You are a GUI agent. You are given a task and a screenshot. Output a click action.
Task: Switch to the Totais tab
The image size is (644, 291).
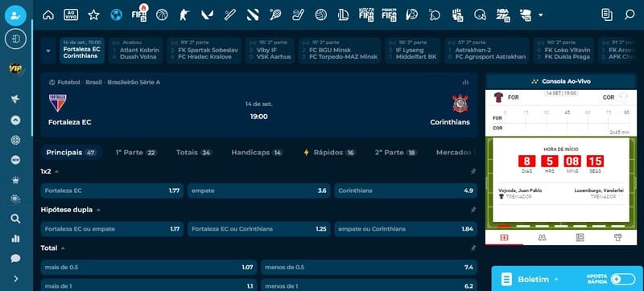point(194,153)
